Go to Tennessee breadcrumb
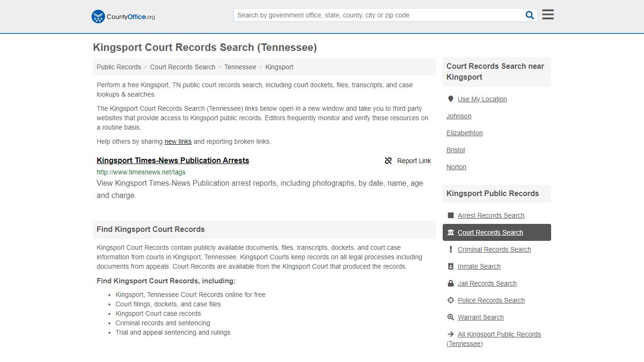 pos(240,67)
